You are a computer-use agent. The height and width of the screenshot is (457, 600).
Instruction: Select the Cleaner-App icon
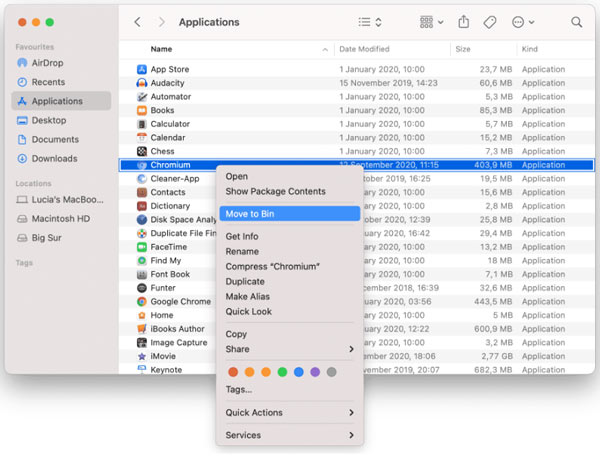(x=142, y=179)
